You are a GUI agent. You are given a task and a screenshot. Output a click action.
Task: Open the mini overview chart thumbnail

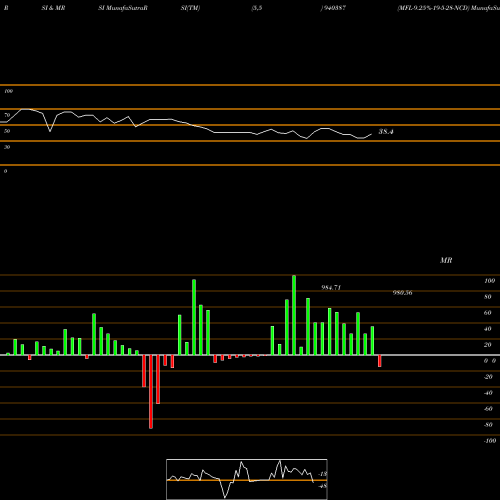(247, 479)
